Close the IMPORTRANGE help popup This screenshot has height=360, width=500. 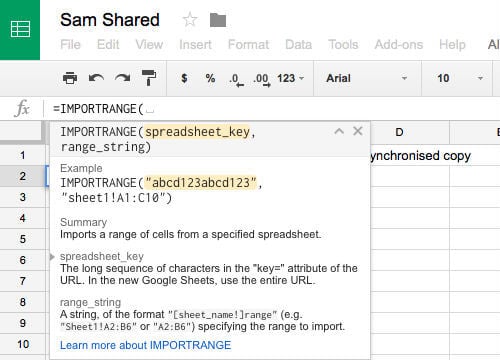tap(358, 131)
